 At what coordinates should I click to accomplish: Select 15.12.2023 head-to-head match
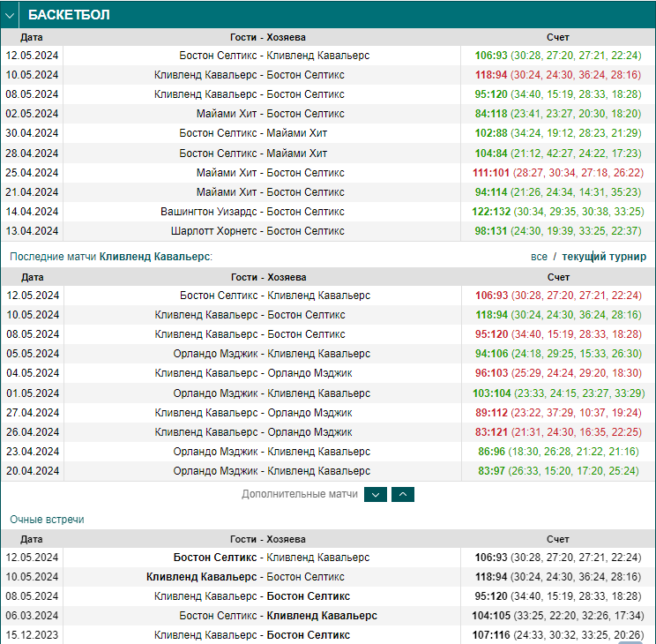[252, 635]
